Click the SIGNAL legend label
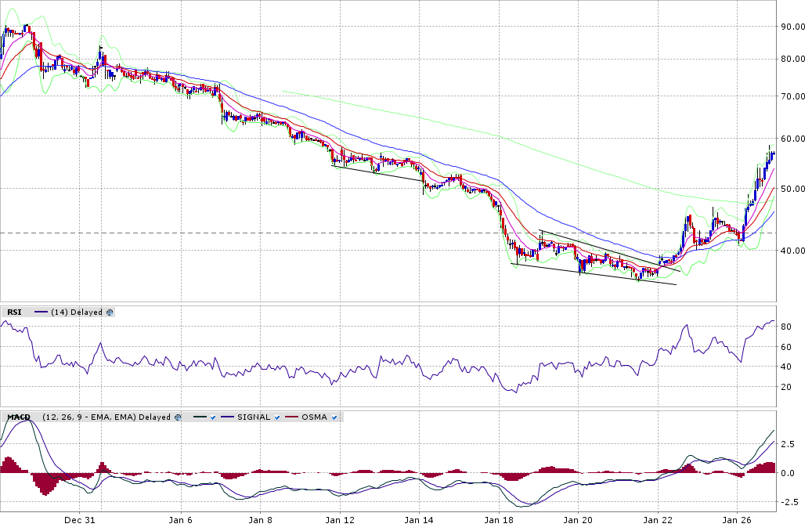 pos(254,417)
